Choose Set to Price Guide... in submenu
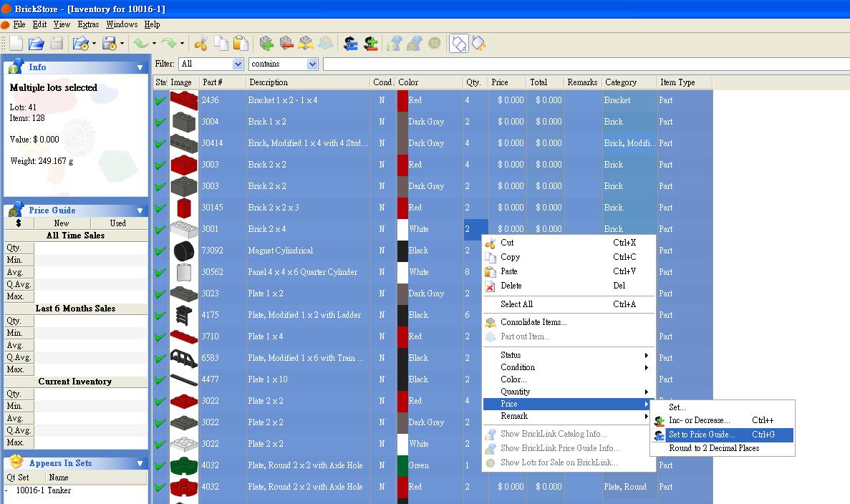The height and width of the screenshot is (504, 850). 723,435
